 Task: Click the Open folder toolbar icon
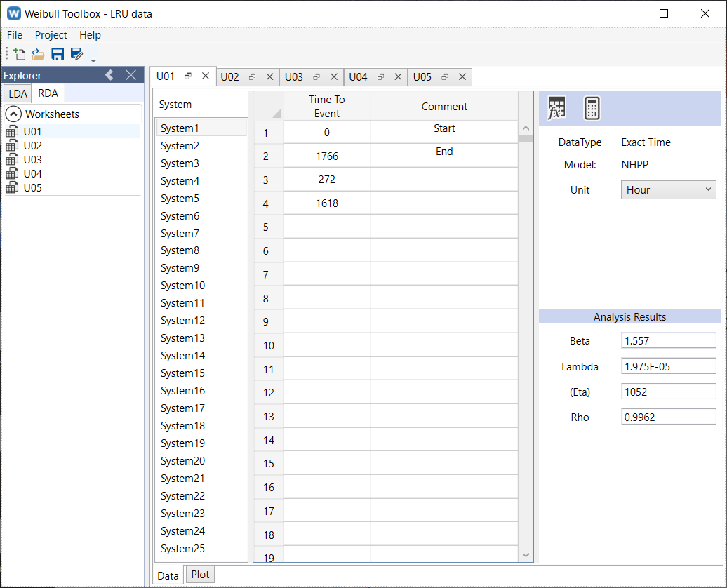(x=38, y=54)
